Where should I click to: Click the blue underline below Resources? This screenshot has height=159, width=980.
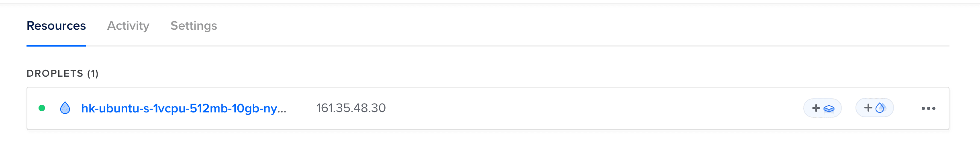[x=56, y=46]
